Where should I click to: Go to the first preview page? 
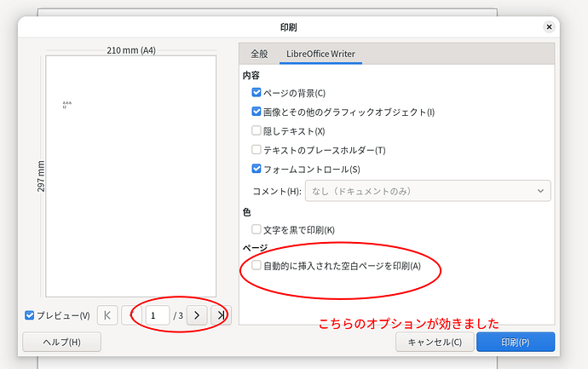107,315
